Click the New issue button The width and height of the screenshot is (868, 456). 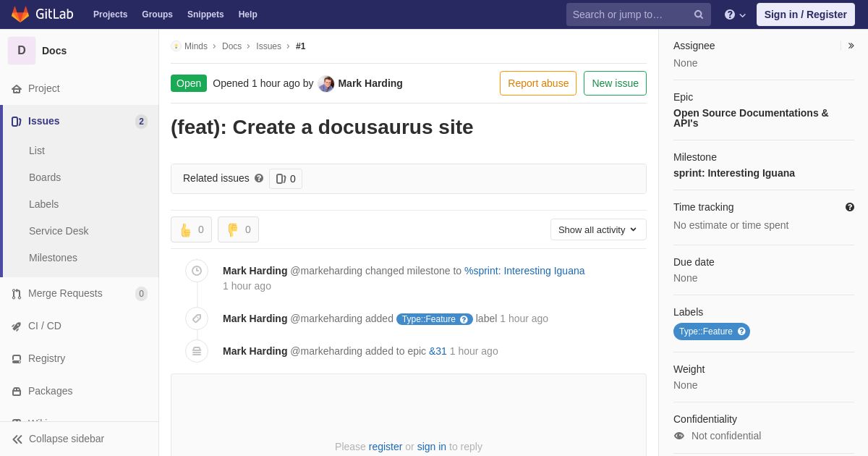point(615,83)
